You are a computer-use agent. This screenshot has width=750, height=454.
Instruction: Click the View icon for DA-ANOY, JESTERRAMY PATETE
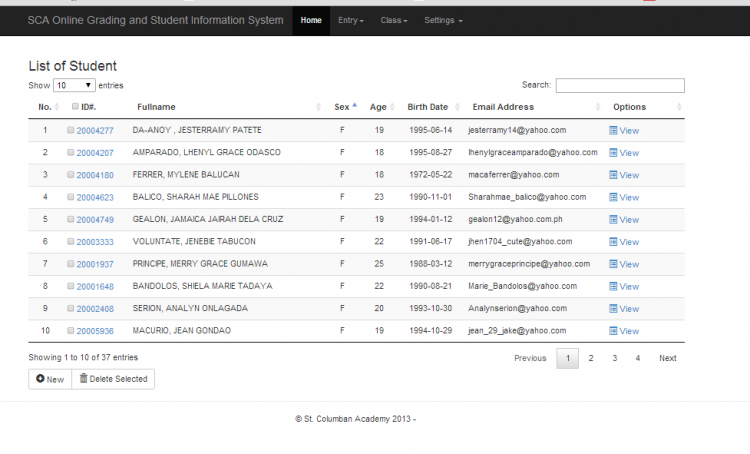614,131
